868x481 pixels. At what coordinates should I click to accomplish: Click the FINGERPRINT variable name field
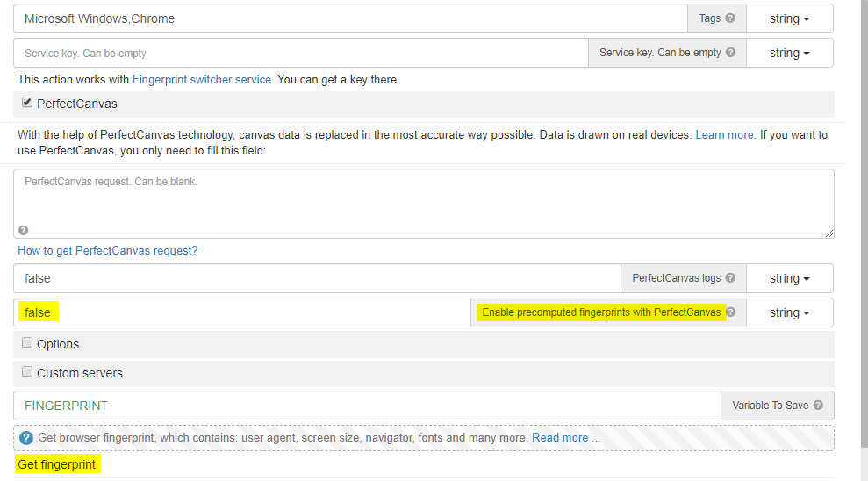[367, 406]
